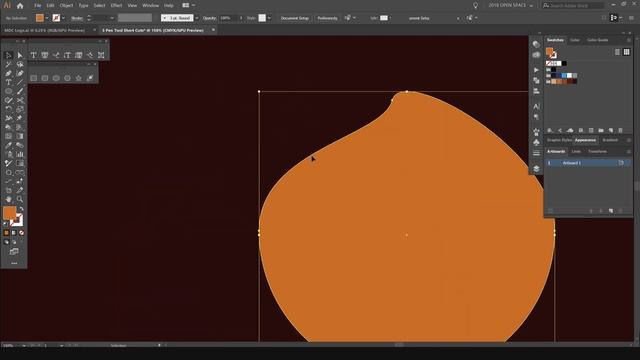Open the 2018 OPEN SPACE workspace switcher
The width and height of the screenshot is (640, 360).
tap(511, 6)
